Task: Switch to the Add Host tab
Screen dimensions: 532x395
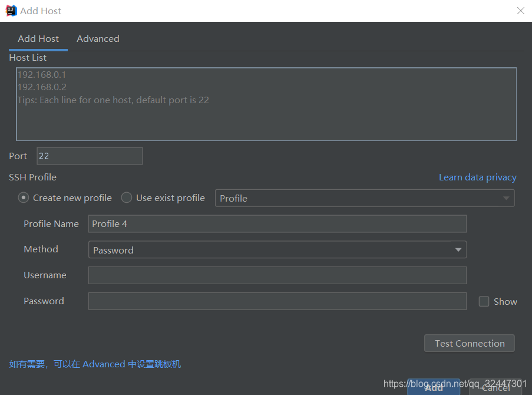Action: point(38,39)
